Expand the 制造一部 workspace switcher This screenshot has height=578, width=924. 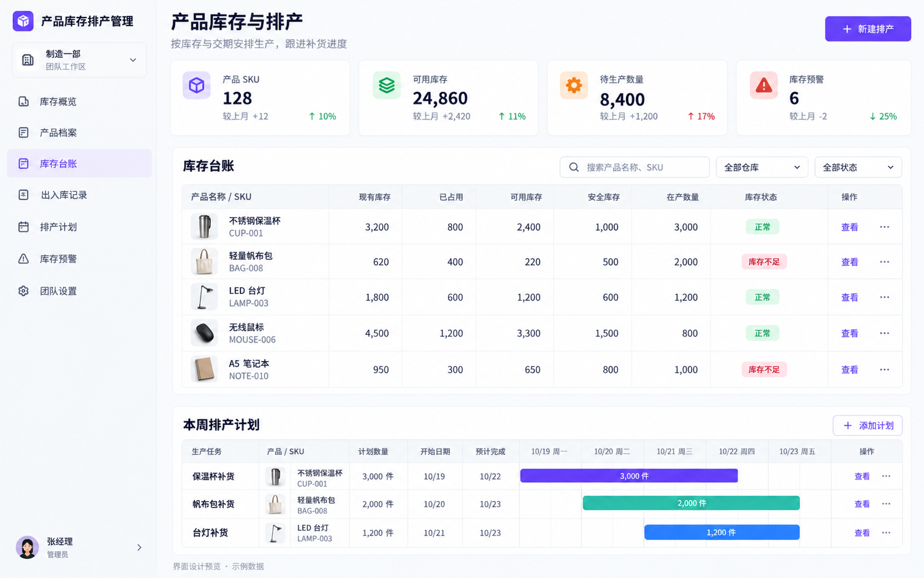coord(79,59)
